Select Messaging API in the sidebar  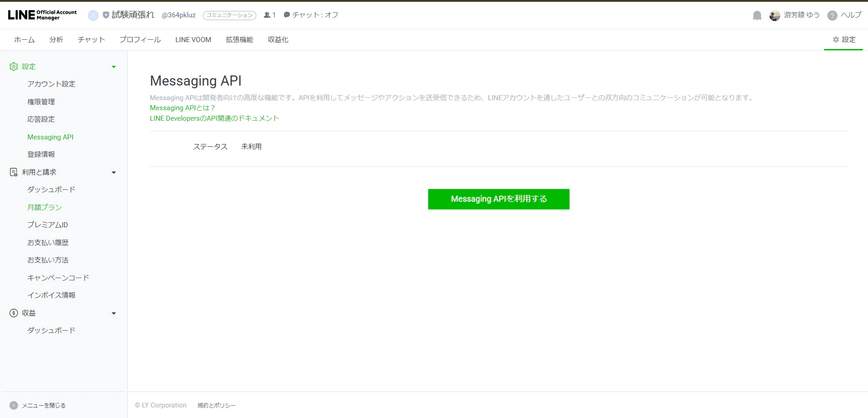pos(50,137)
